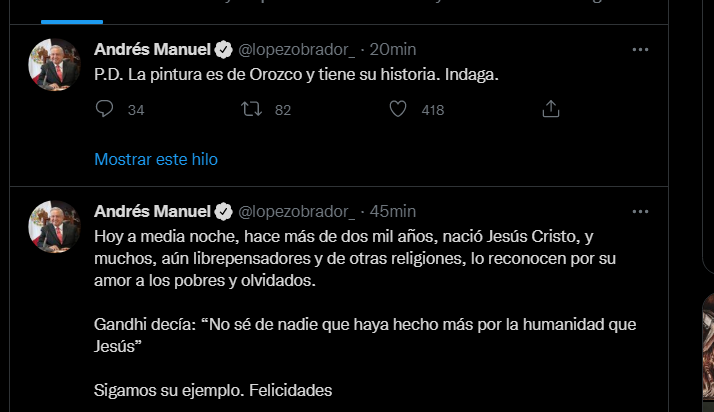This screenshot has height=412, width=714.
Task: Click the verified badge on the 20min tweet
Action: [x=224, y=49]
